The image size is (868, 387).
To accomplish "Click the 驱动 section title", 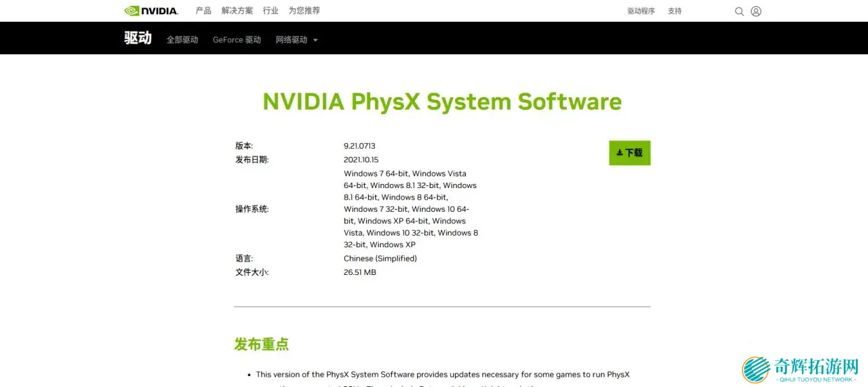I will [x=138, y=38].
